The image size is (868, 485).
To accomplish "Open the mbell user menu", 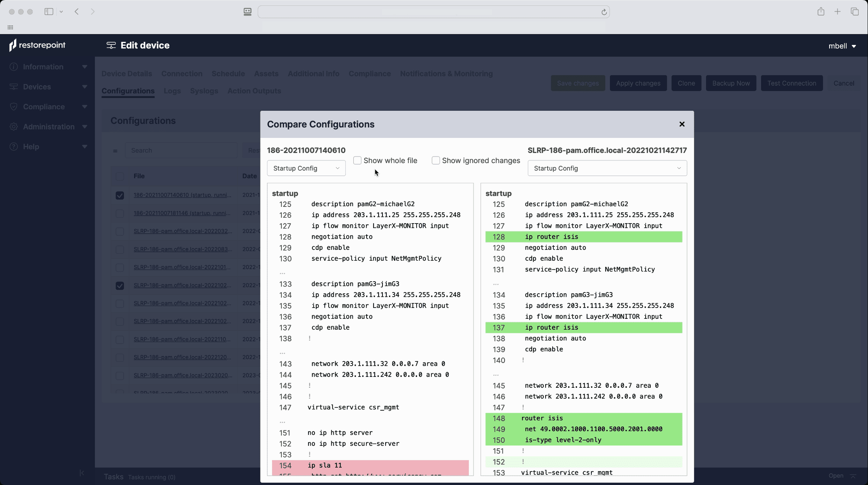I will coord(842,46).
